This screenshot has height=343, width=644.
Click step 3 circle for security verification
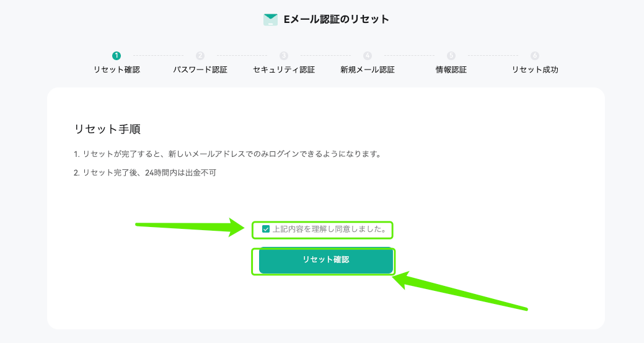click(x=284, y=55)
